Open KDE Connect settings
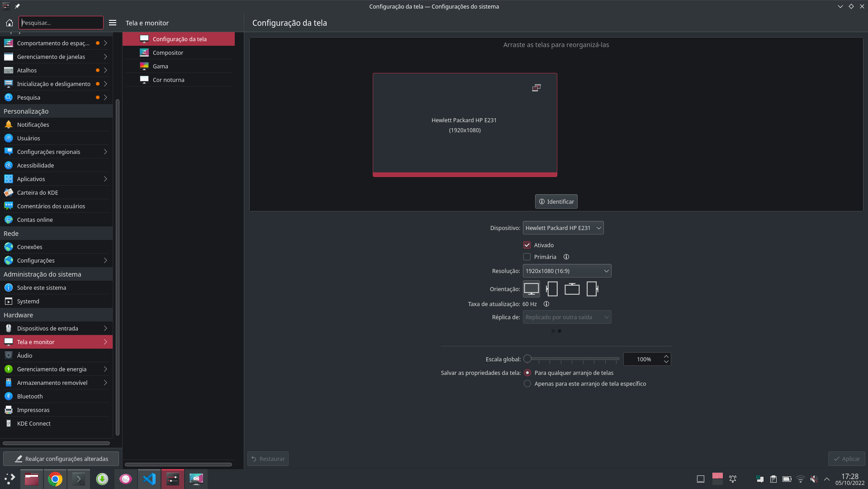The image size is (868, 489). pos(56,423)
